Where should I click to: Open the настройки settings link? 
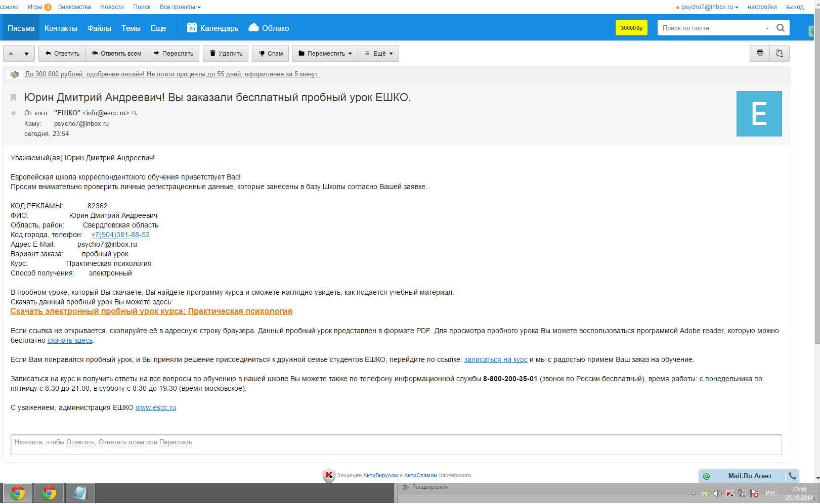point(762,7)
